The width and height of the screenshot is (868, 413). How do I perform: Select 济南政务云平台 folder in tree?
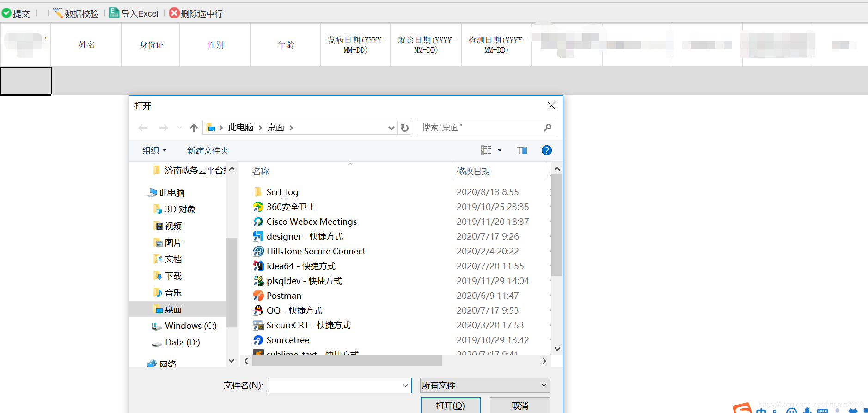click(x=189, y=170)
